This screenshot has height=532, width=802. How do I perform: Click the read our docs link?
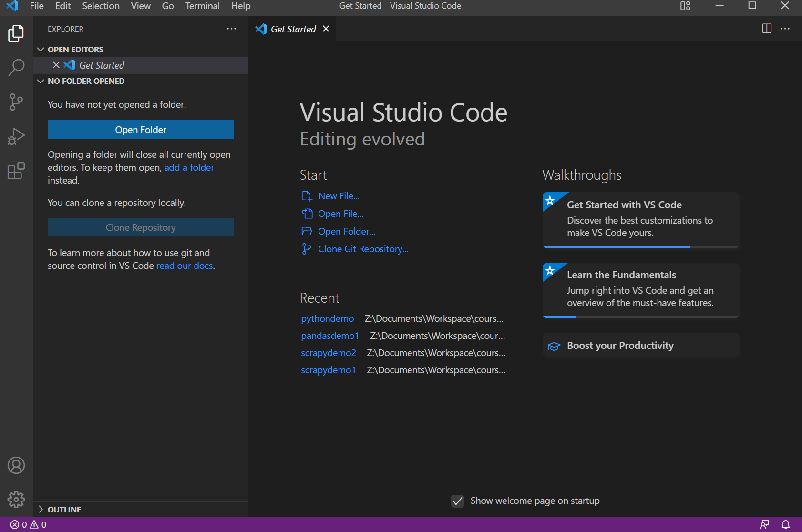(185, 266)
